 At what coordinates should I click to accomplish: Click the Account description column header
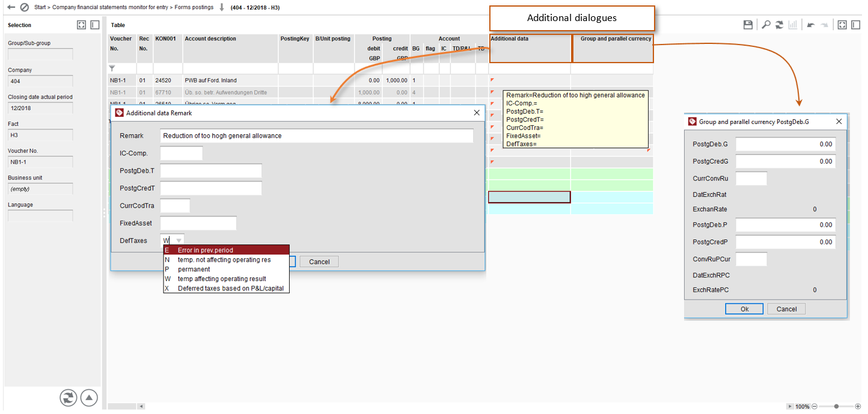point(230,48)
